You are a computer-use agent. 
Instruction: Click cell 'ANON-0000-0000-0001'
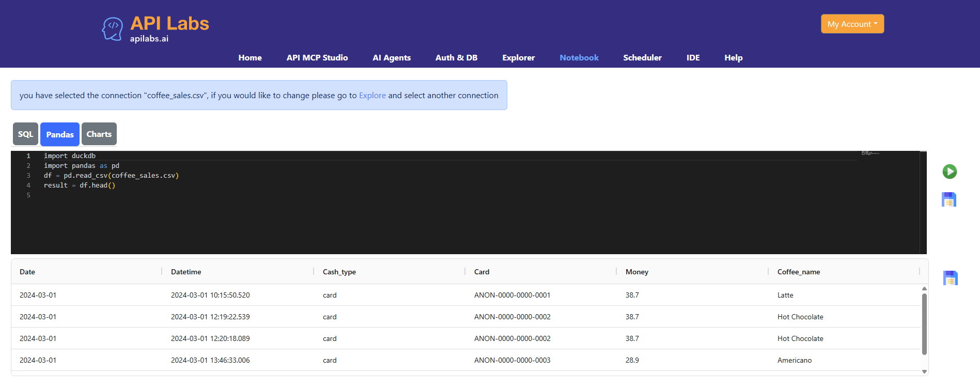pos(512,295)
